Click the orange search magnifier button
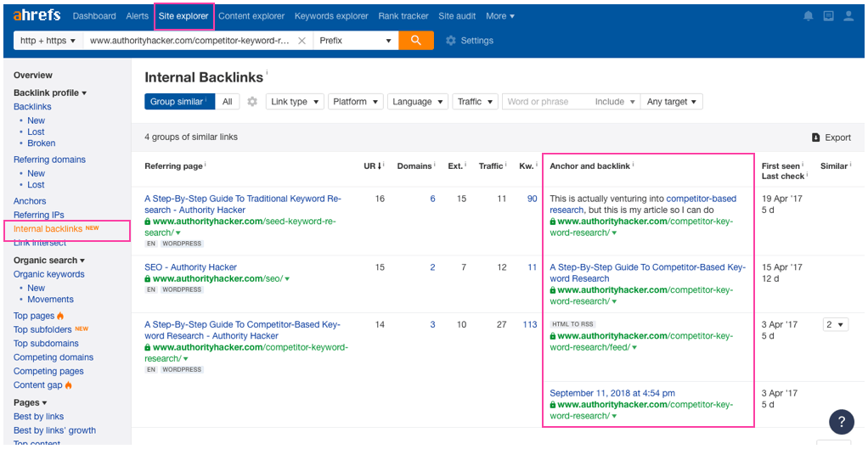 coord(415,40)
